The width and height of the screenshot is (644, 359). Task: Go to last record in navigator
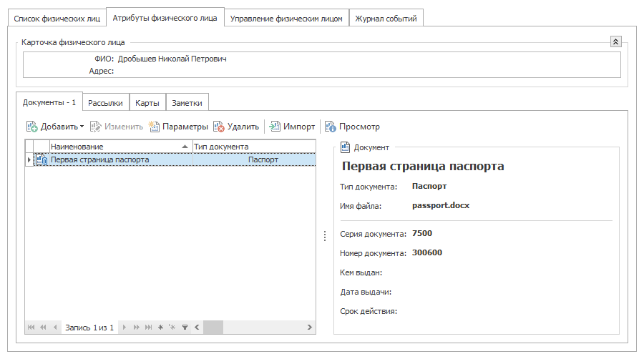click(149, 328)
